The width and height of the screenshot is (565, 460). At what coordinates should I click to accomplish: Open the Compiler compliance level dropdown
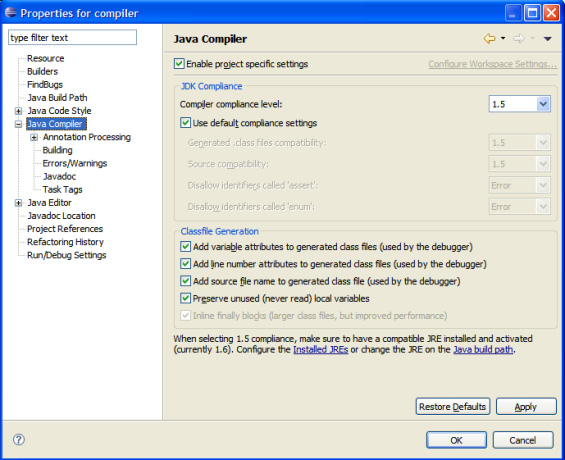click(x=520, y=104)
